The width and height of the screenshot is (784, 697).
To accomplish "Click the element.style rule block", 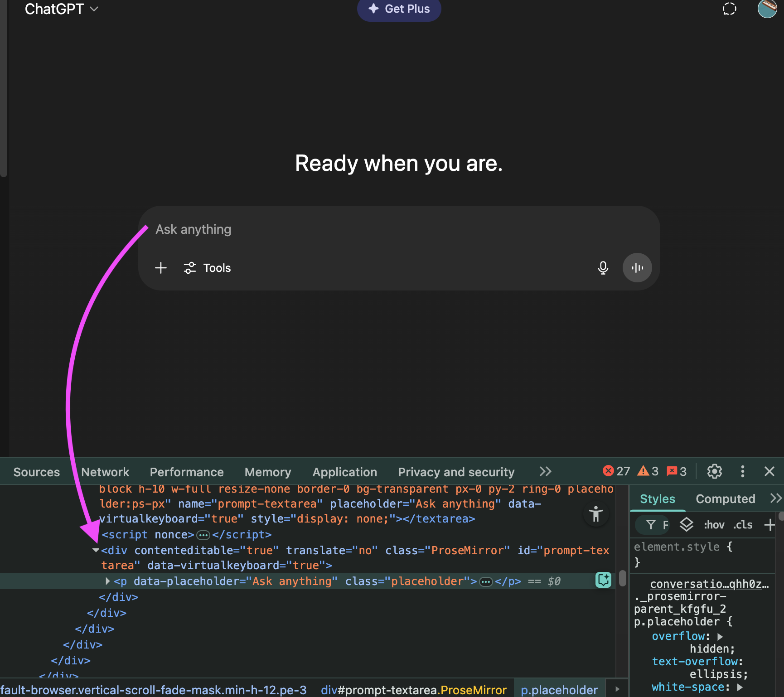I will [702, 554].
